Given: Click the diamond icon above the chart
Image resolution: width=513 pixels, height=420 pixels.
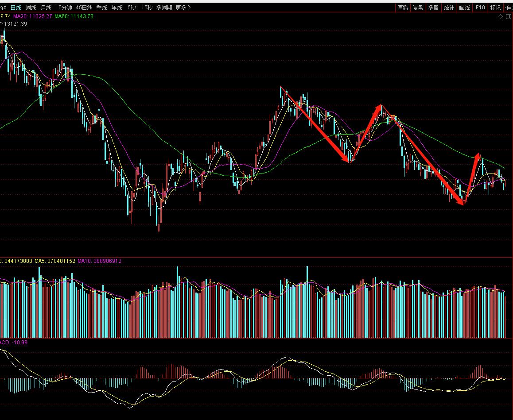Looking at the screenshot, I should tap(500, 17).
